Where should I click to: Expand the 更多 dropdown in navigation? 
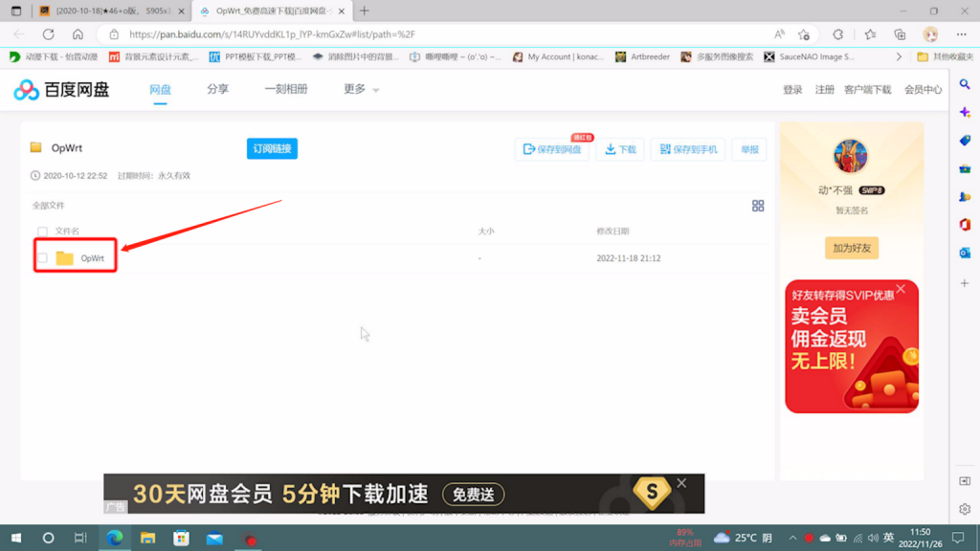pyautogui.click(x=361, y=89)
